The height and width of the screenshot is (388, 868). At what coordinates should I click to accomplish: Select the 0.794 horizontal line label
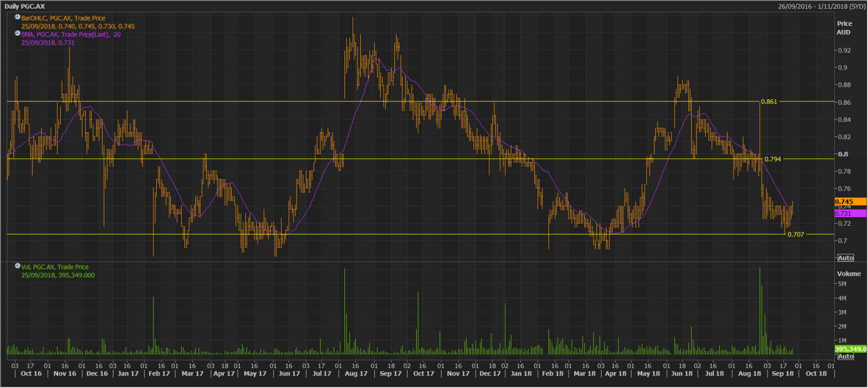pos(773,159)
